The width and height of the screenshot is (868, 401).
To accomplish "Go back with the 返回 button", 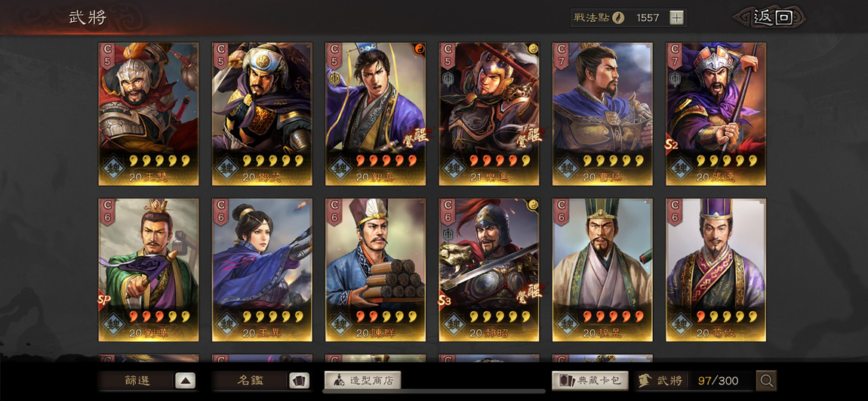I will (x=769, y=17).
